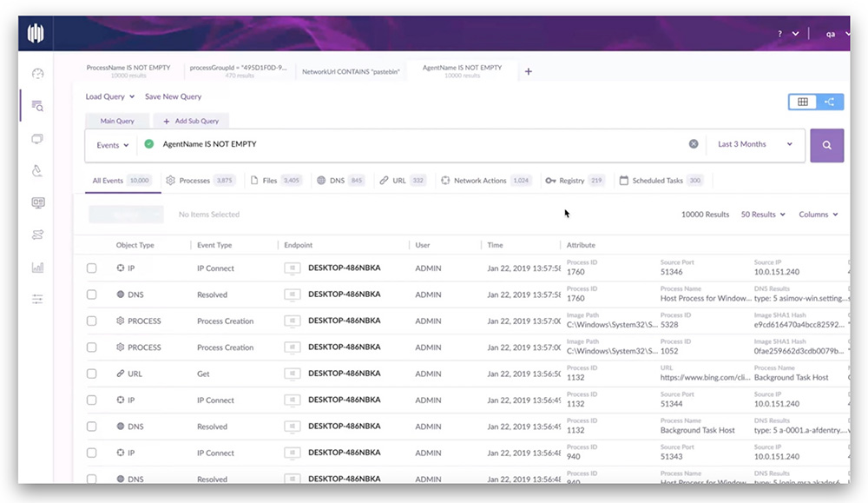This screenshot has width=868, height=503.
Task: Select the checkbox on the first IP Connect row
Action: 91,268
